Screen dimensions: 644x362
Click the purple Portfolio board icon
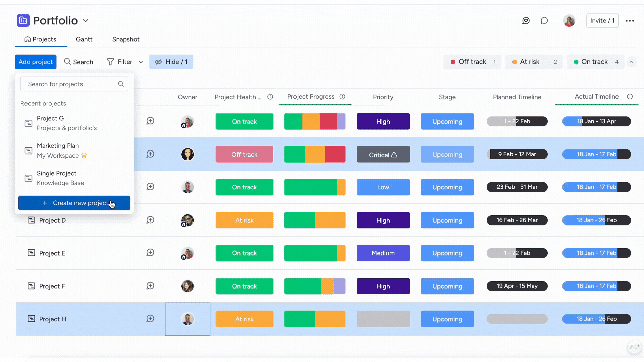point(23,20)
